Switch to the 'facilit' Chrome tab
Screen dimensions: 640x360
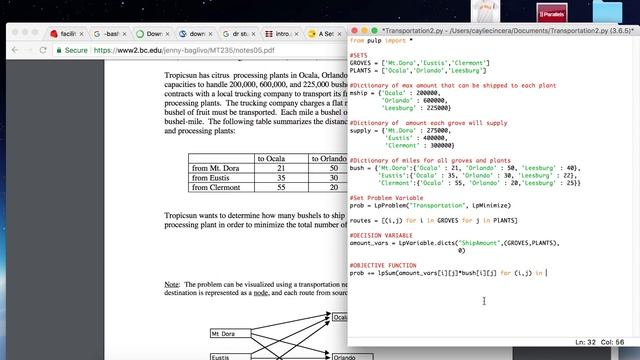(x=67, y=34)
